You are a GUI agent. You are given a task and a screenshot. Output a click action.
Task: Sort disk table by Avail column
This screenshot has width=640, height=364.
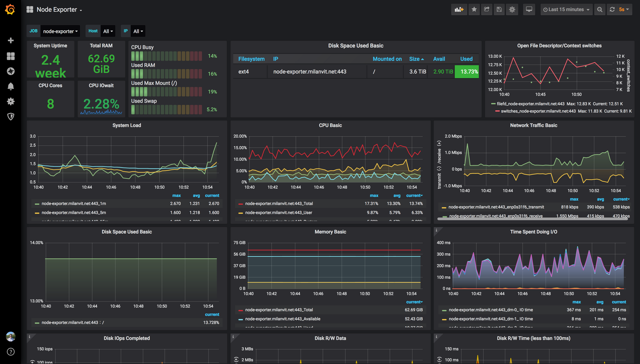[x=439, y=59]
